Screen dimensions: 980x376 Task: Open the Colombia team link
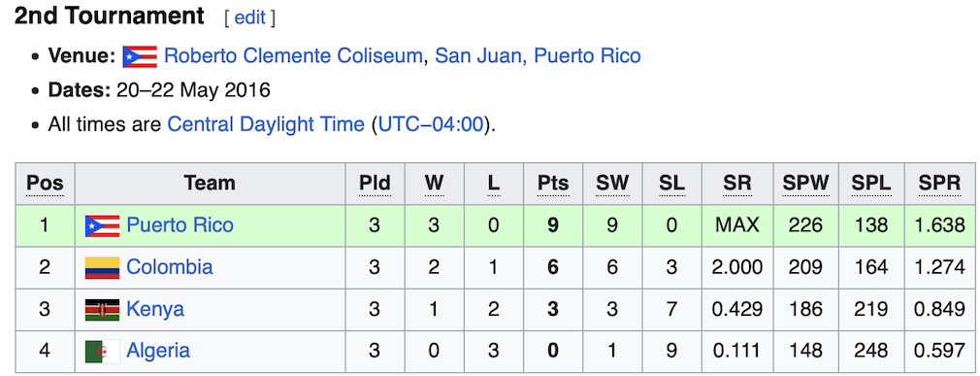tap(170, 267)
